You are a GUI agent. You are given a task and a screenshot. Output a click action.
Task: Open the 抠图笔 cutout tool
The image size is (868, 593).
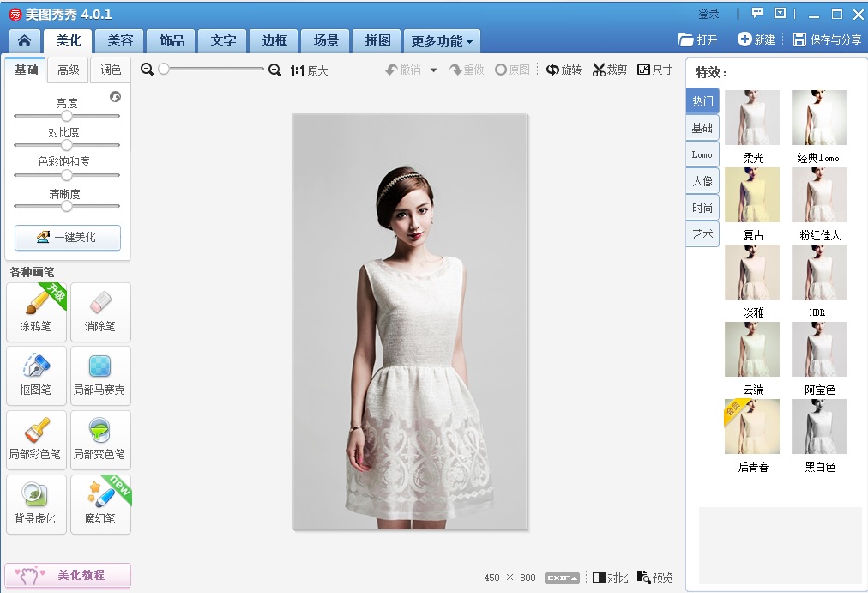point(37,374)
